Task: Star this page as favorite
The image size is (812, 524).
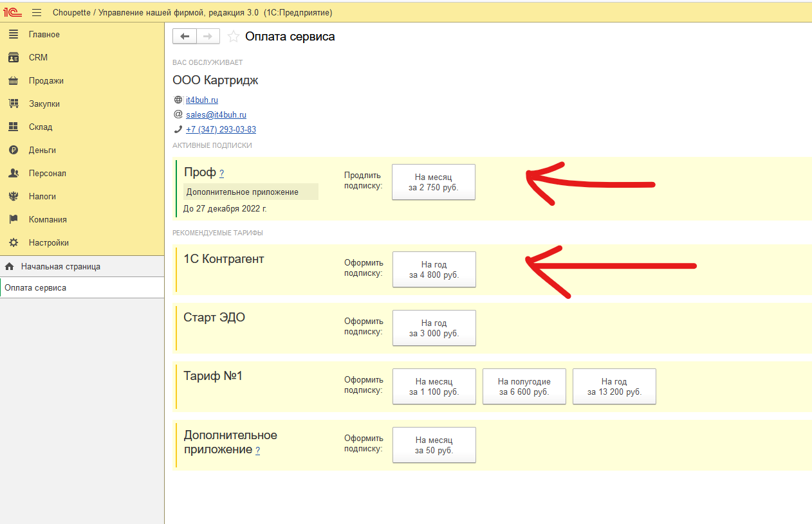Action: pos(233,37)
